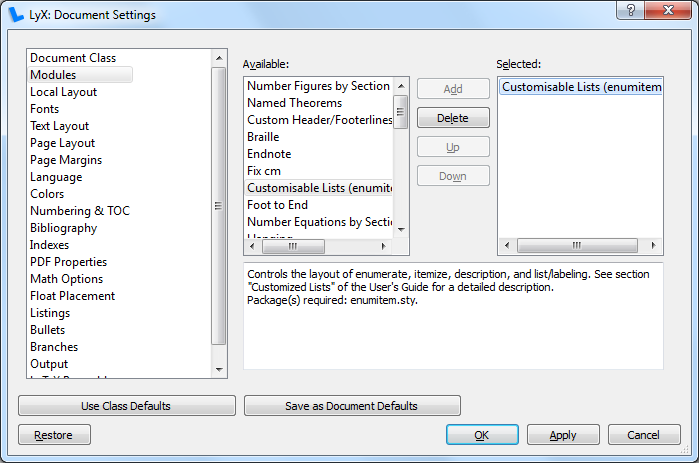
Task: Open Colors settings
Action: coord(47,194)
